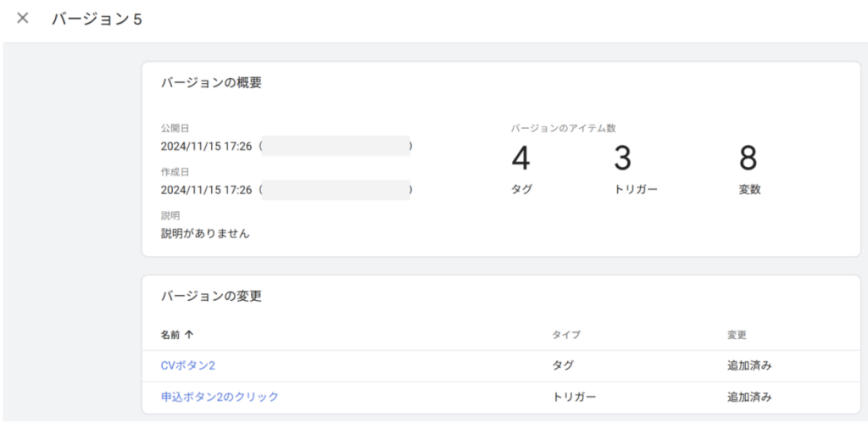The image size is (868, 423).
Task: Click 追加済み status in the 申込ボタン2のクリック row
Action: (x=749, y=397)
